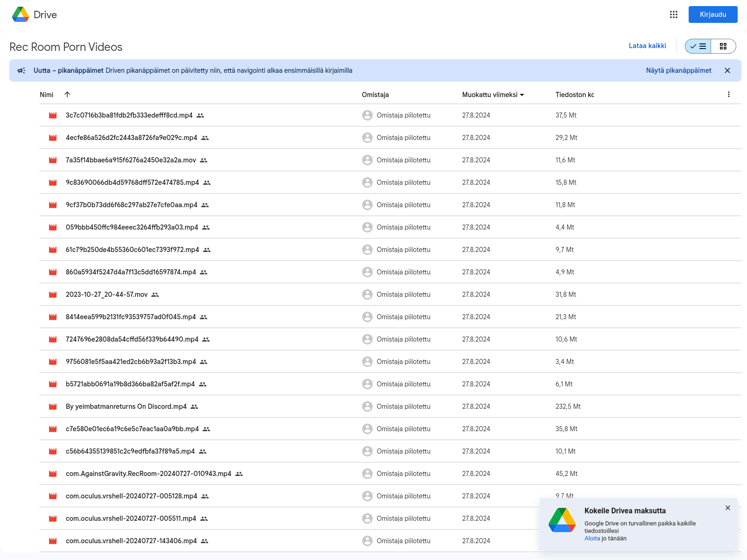Open file 9c83690066db4d59768dff572e474785.mp4
This screenshot has height=560, width=747.
(x=132, y=182)
